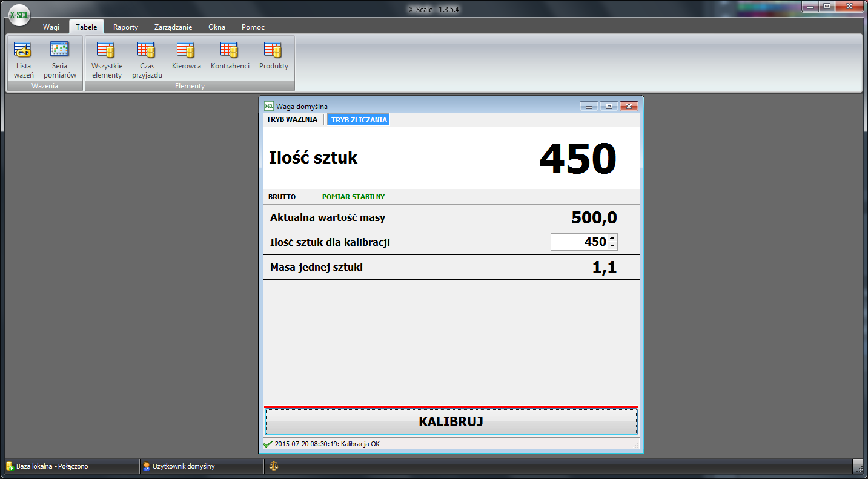Decrease calibration piece count with down arrow
The width and height of the screenshot is (868, 479).
[x=612, y=246]
